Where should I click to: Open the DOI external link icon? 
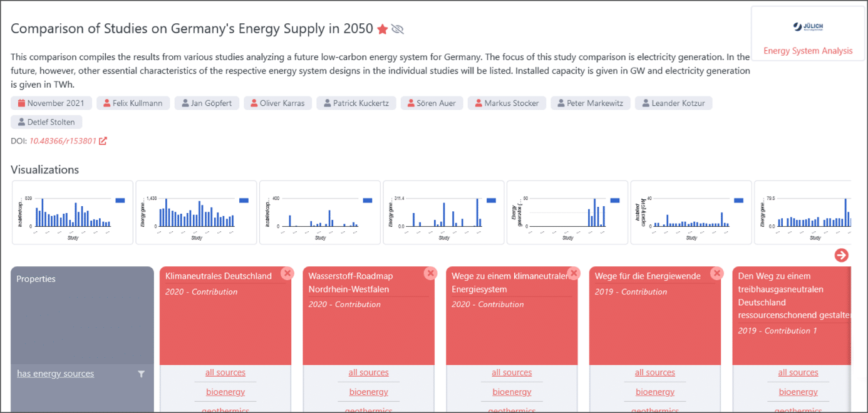pos(103,141)
